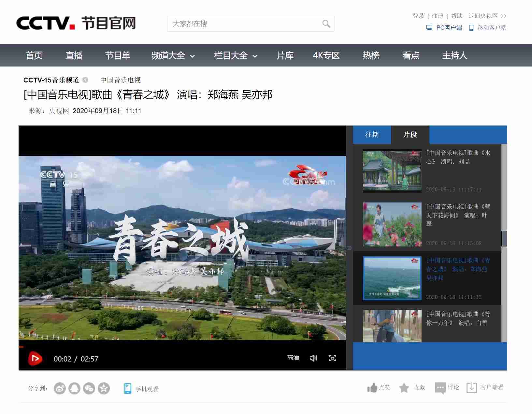Open the 中国音乐电视 program link
The height and width of the screenshot is (414, 532).
[x=121, y=80]
